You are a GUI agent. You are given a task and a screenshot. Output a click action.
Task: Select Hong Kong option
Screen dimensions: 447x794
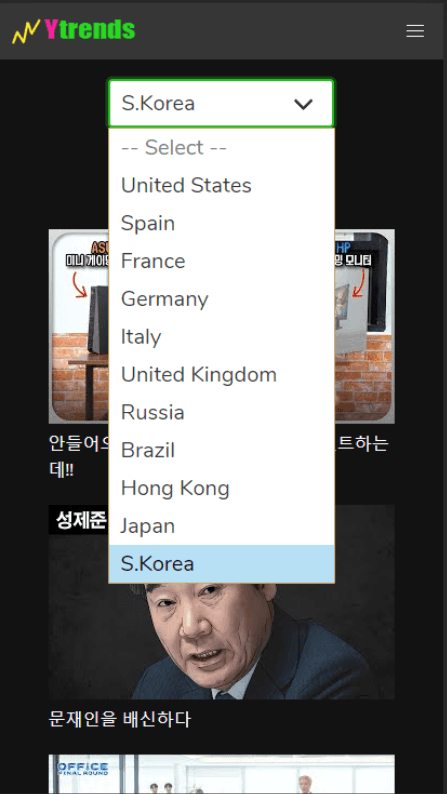point(221,488)
